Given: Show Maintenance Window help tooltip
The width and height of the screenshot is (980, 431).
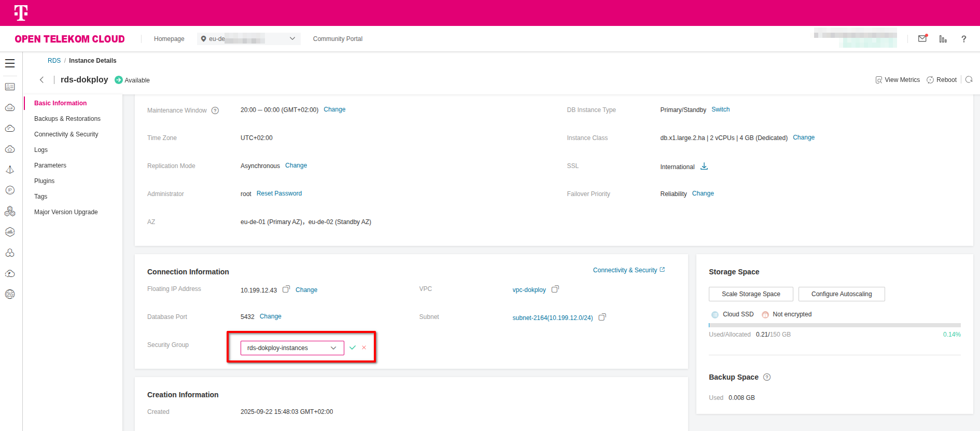Looking at the screenshot, I should point(215,110).
